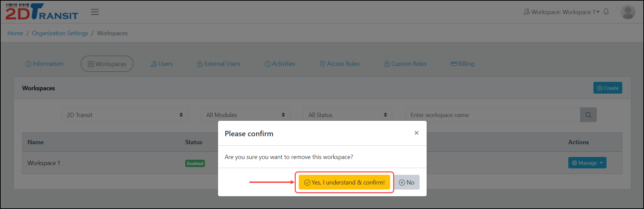Switch to the Information tab
This screenshot has width=644, height=209.
(44, 64)
